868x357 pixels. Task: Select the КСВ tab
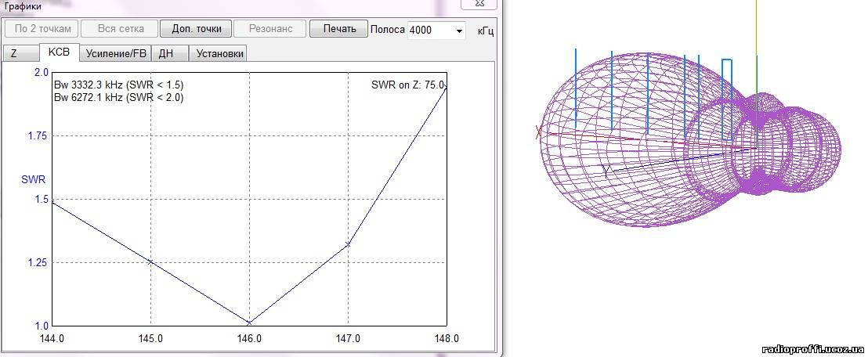(60, 52)
